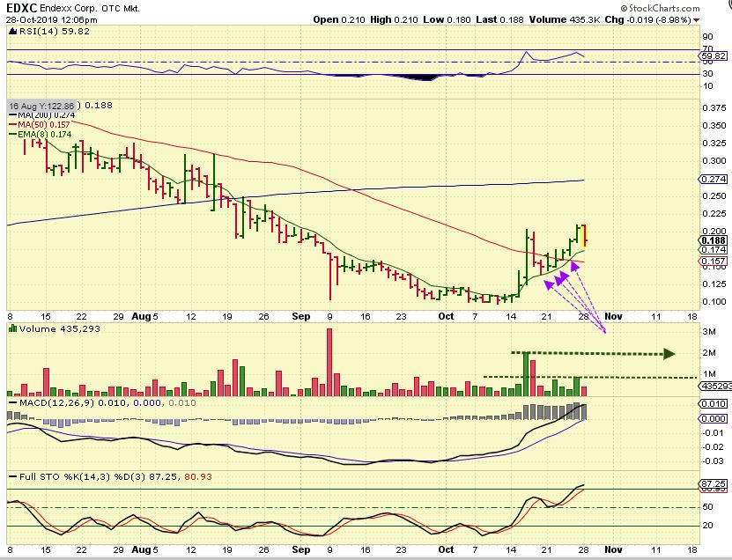Screen dimensions: 732x560
Task: Click the 0.300 price axis label
Action: [714, 161]
